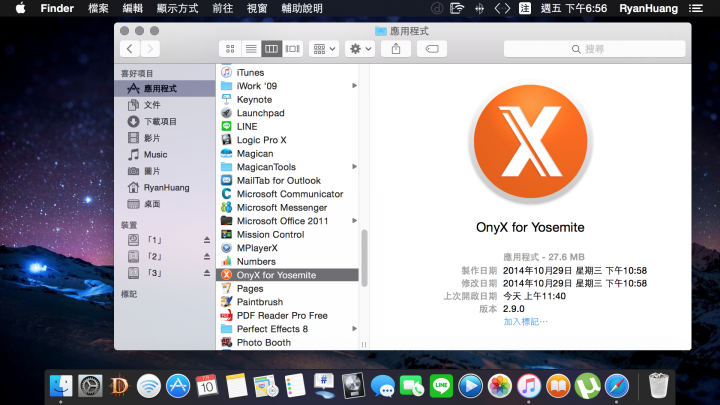Expand the MagicanTools folder

[354, 167]
